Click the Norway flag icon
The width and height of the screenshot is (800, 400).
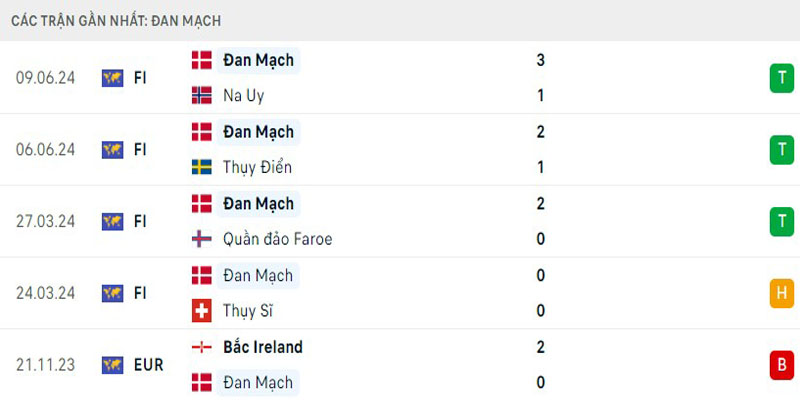pos(201,96)
